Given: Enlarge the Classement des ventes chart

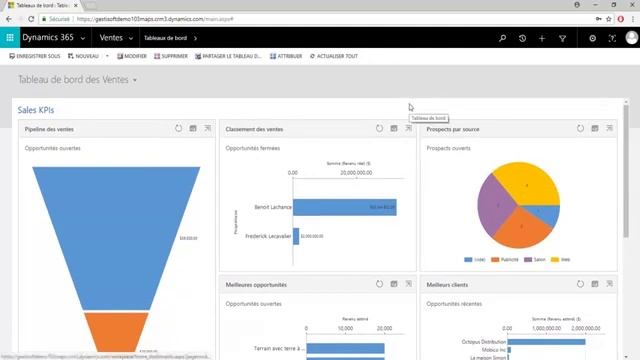Looking at the screenshot, I should coord(409,128).
